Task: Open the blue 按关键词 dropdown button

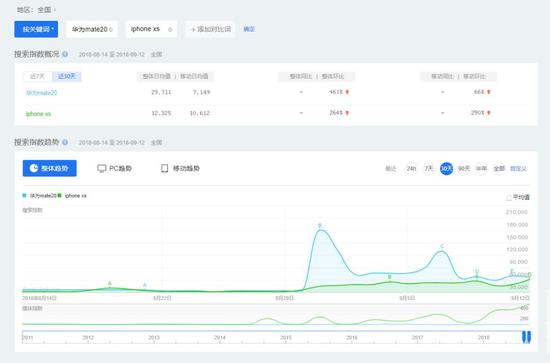Action: (x=36, y=29)
